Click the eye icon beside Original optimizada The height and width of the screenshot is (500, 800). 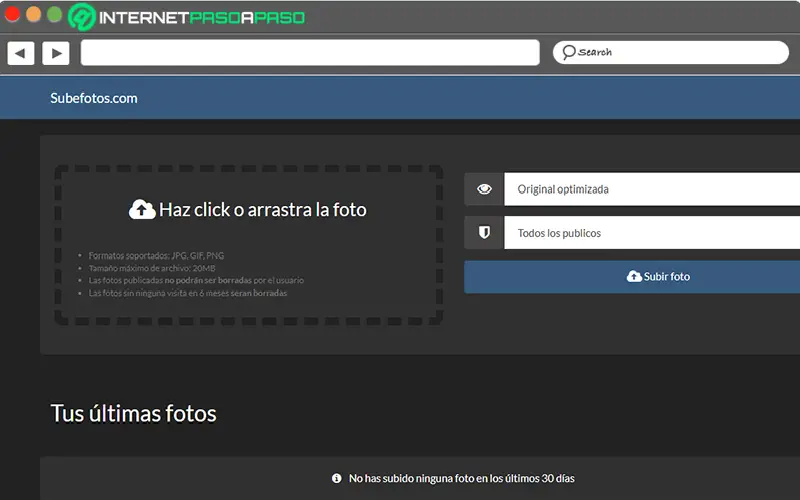484,189
